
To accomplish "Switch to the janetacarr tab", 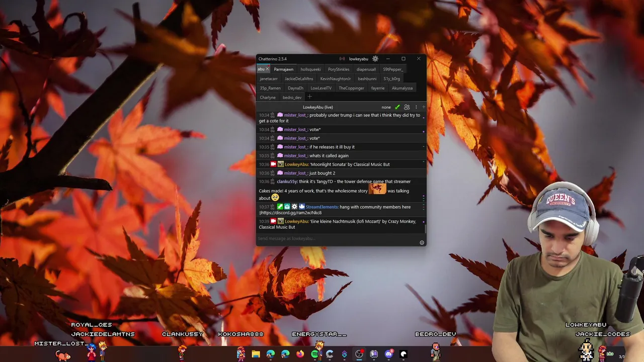I will pyautogui.click(x=269, y=79).
